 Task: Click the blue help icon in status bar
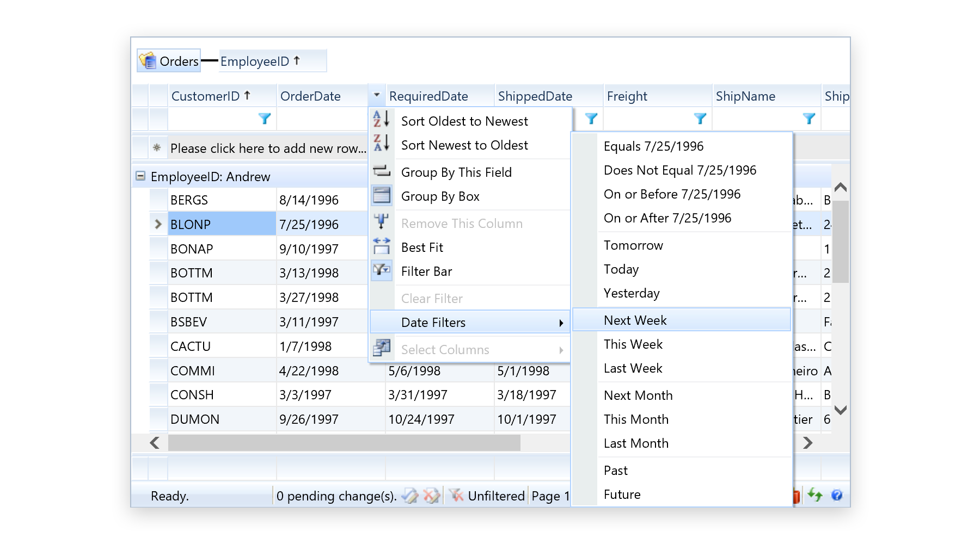tap(837, 495)
